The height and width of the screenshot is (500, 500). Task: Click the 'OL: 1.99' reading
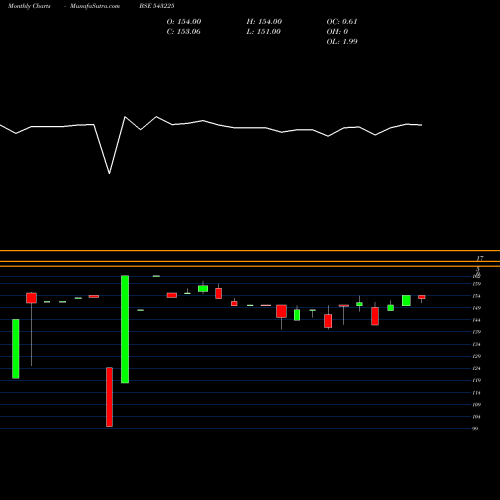(342, 42)
